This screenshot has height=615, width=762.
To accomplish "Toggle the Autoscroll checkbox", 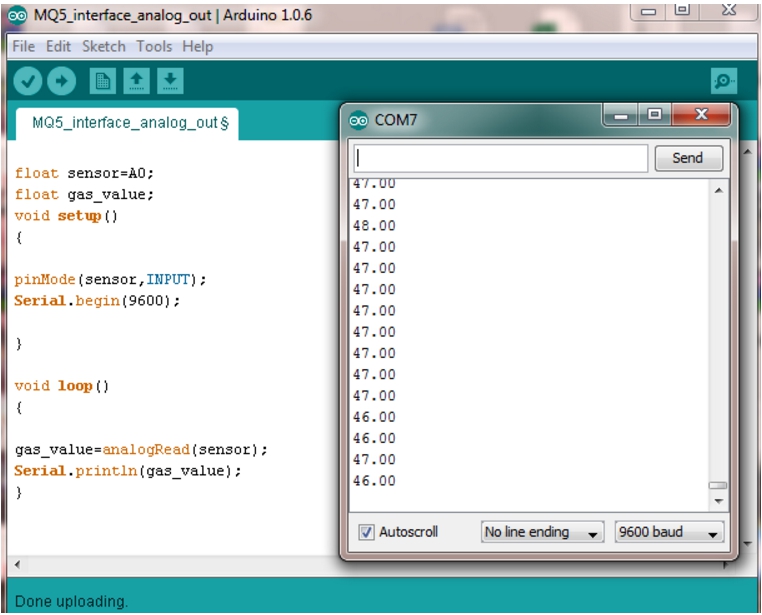I will [366, 532].
